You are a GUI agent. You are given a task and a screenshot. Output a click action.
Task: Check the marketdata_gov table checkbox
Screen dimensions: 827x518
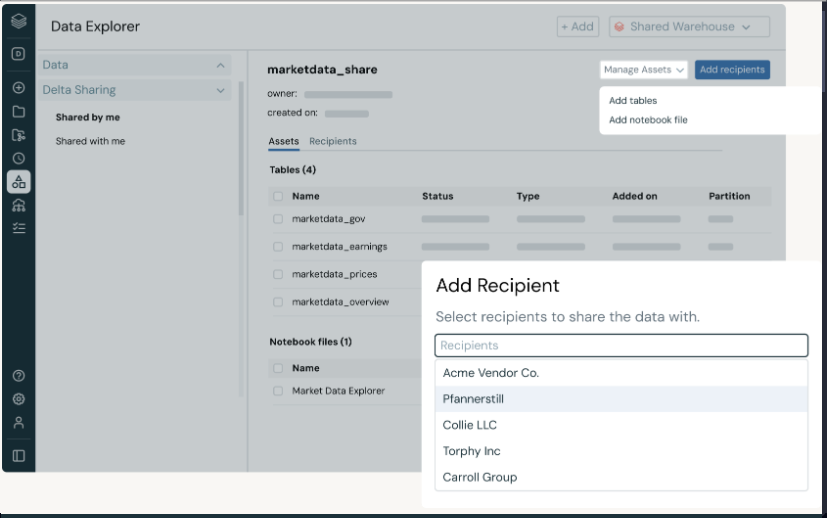coord(278,219)
